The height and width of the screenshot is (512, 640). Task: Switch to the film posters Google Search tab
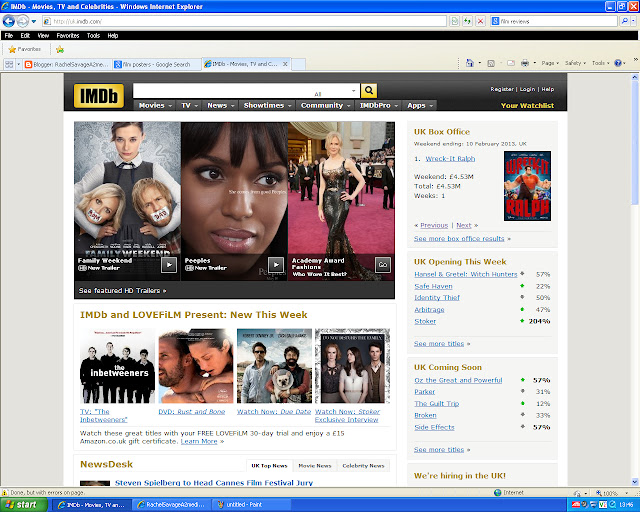157,64
